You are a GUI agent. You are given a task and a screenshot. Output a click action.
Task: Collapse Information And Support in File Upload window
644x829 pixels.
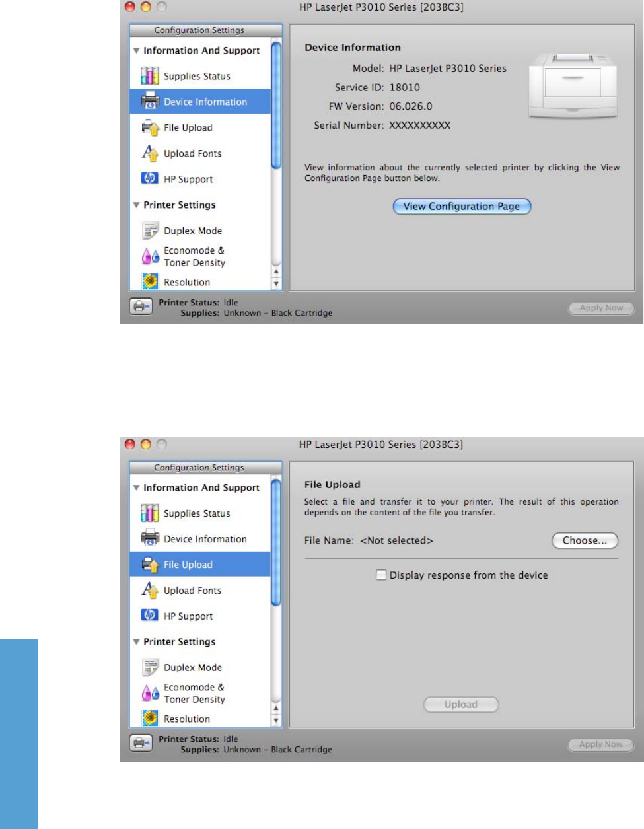tap(136, 487)
